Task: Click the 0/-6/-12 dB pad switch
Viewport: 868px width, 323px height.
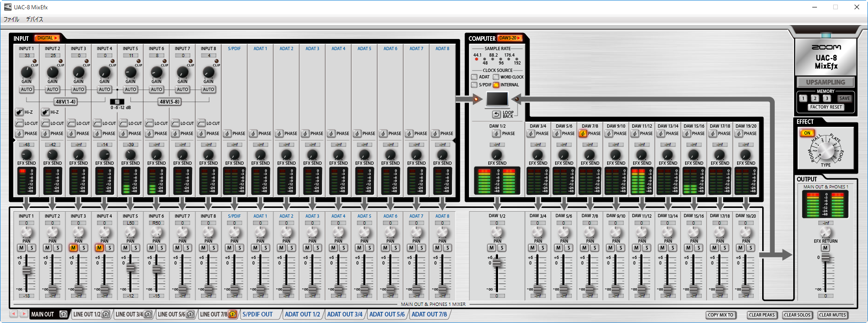Action: coord(117,102)
